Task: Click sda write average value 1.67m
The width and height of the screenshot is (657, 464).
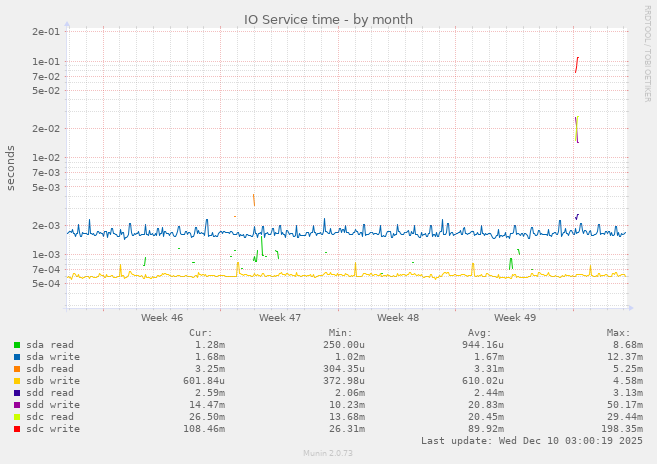Action: (x=489, y=357)
